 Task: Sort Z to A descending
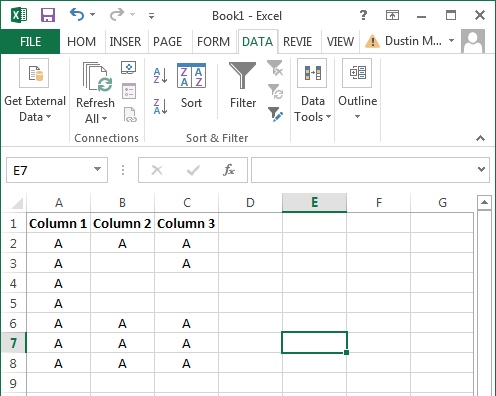(x=160, y=107)
